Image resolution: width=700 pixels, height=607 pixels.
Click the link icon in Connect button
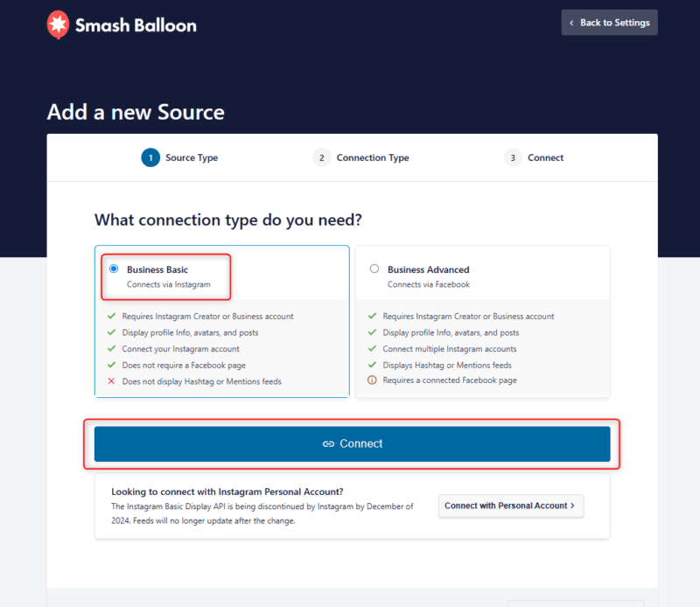click(328, 444)
